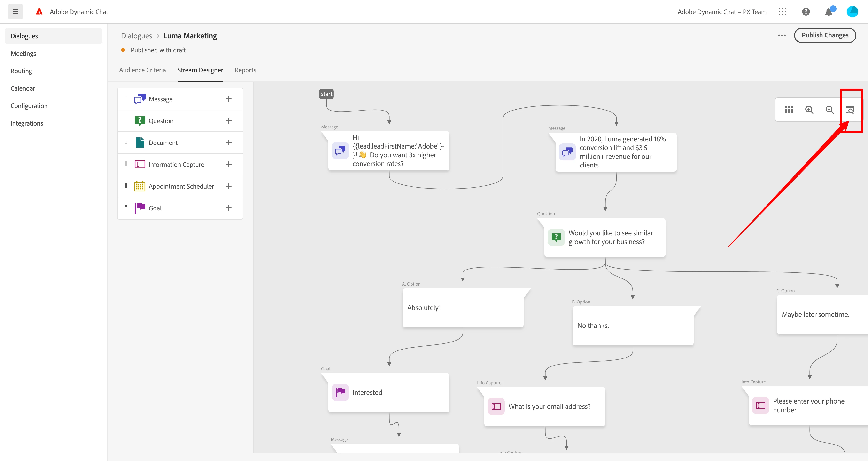This screenshot has width=868, height=461.
Task: Add a Message card with plus
Action: click(228, 99)
